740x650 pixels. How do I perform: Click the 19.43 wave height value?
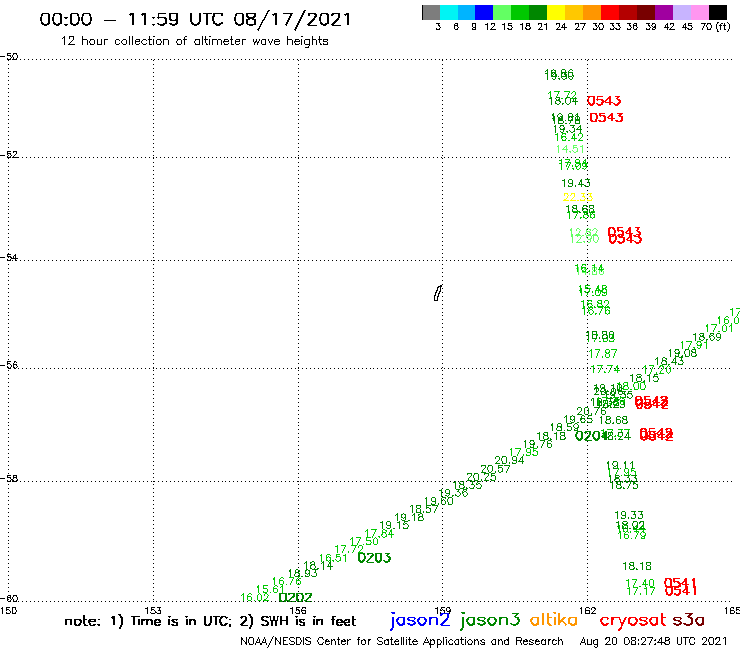point(576,183)
